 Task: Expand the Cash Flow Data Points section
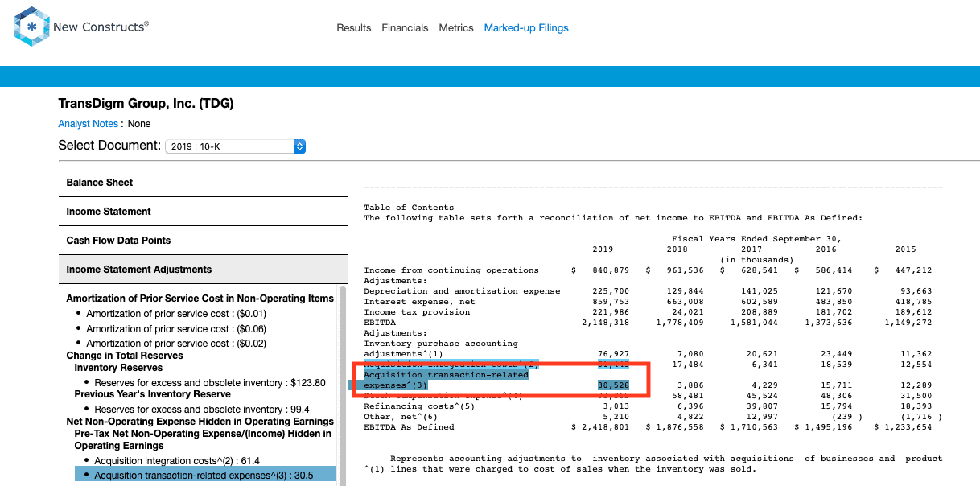point(204,241)
